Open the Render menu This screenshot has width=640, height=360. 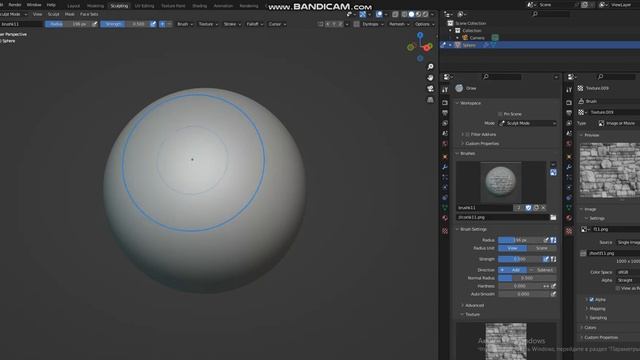point(15,5)
